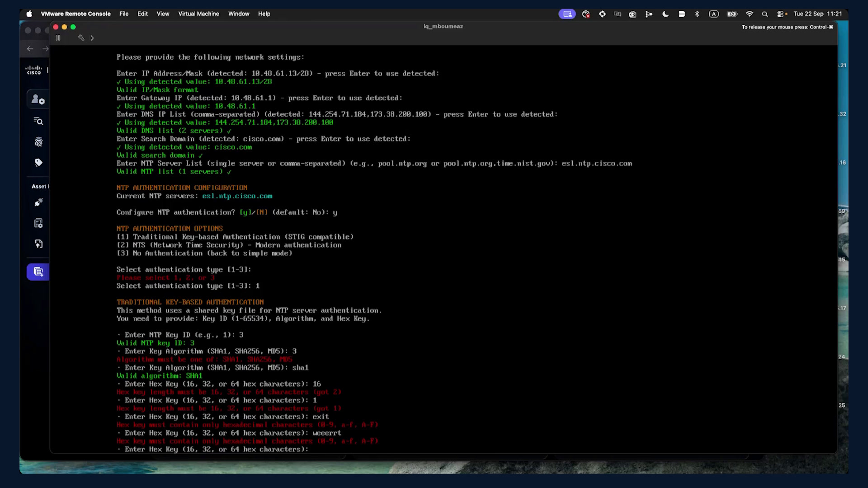Image resolution: width=868 pixels, height=488 pixels.
Task: Open the Edit menu
Action: click(142, 14)
